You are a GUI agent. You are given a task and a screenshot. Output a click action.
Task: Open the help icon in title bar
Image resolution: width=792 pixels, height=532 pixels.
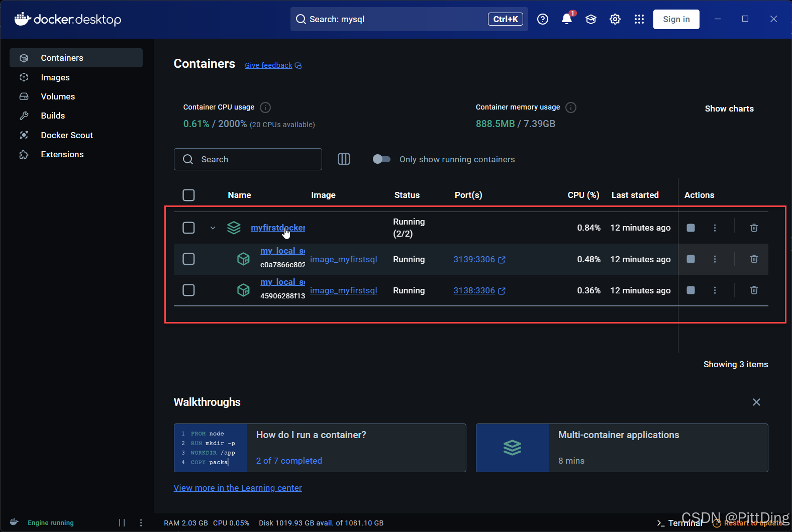tap(543, 19)
